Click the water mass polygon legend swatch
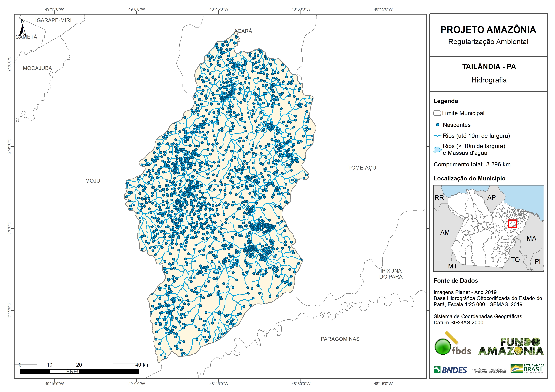Screen dimensions: 555x392 [437, 149]
